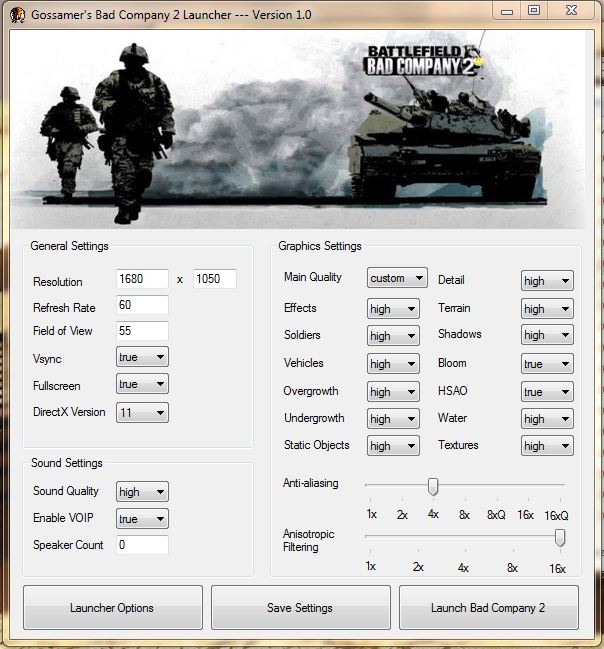The height and width of the screenshot is (649, 604).
Task: Open the Vehicles quality dropdown
Action: [x=393, y=364]
